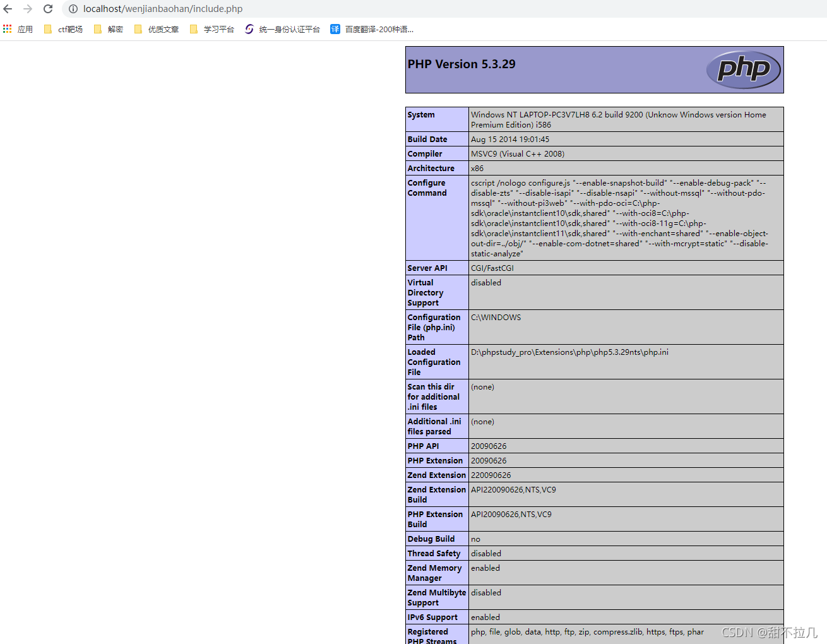Click the 'Additional .ini files parsed' label

[x=434, y=426]
